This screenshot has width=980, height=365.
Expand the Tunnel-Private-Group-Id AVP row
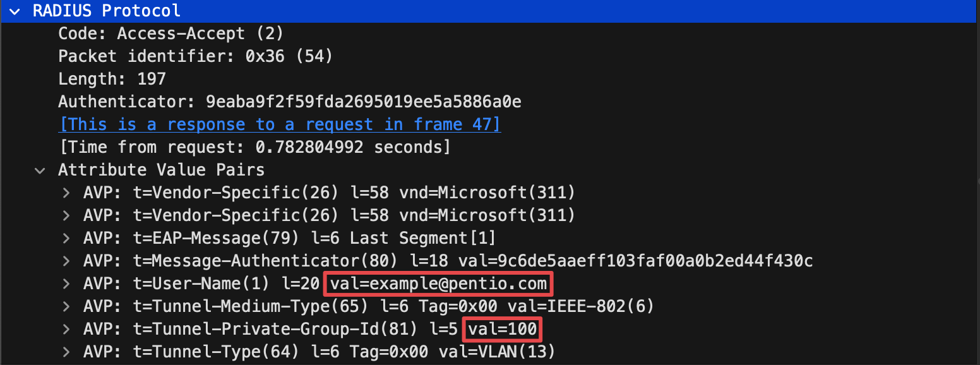click(66, 329)
